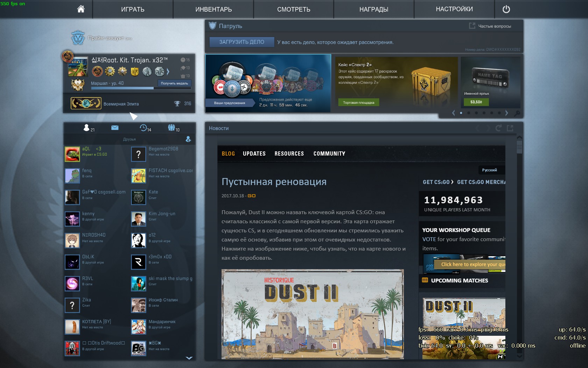Click the Патруль shield icon
Image resolution: width=588 pixels, height=368 pixels.
coord(212,26)
